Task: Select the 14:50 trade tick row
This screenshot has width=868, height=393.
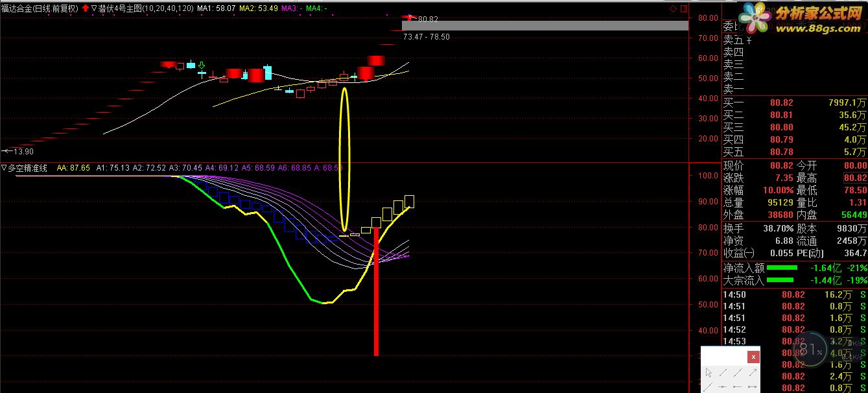Action: pyautogui.click(x=795, y=294)
